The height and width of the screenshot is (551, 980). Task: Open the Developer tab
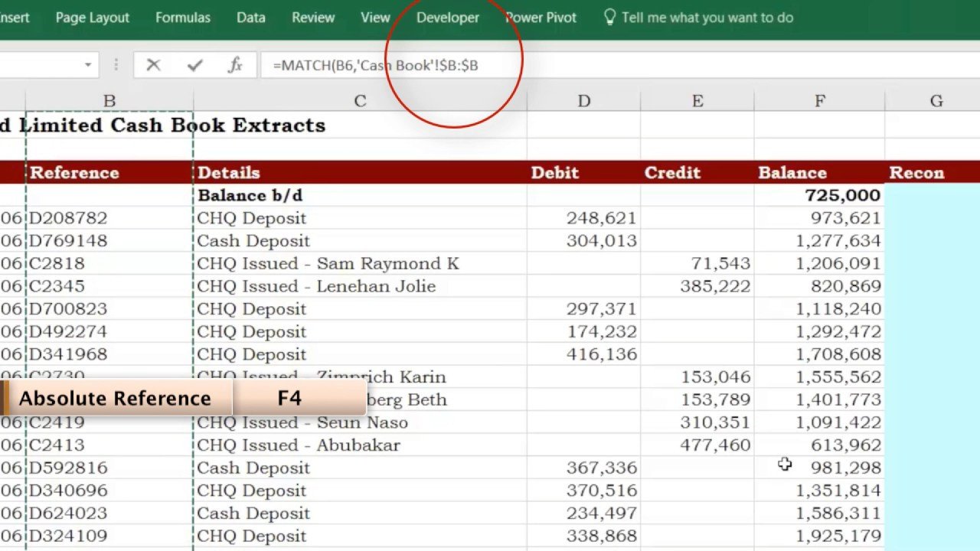point(448,17)
